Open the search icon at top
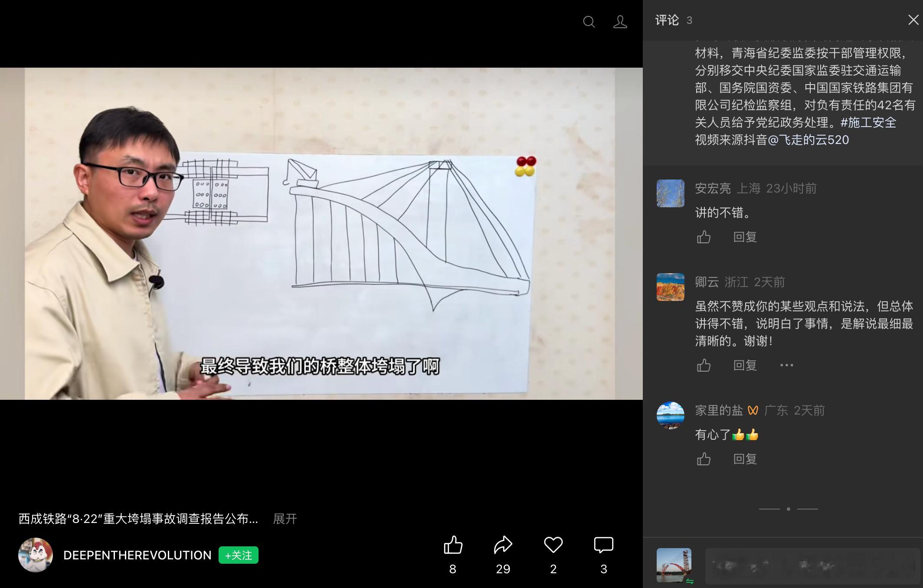923x588 pixels. [589, 22]
